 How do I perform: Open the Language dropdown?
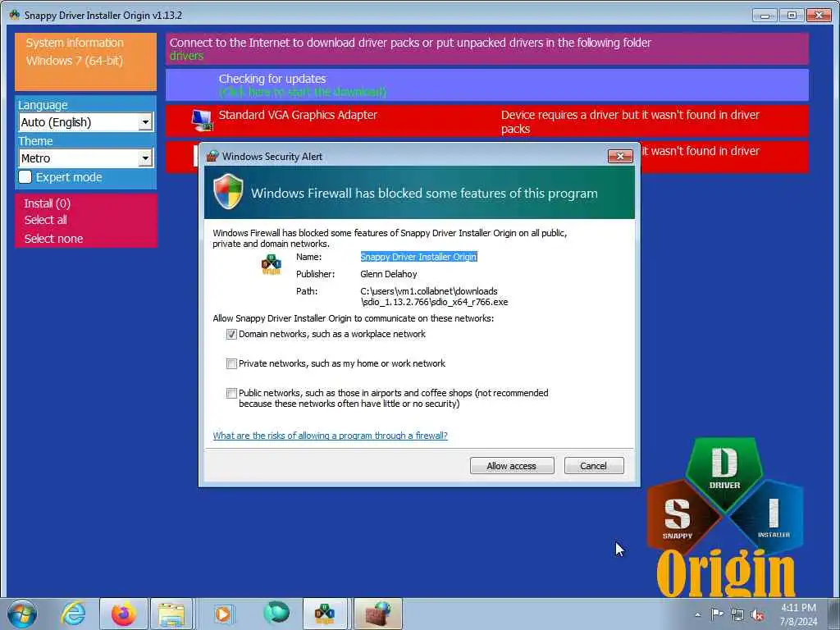click(x=85, y=122)
